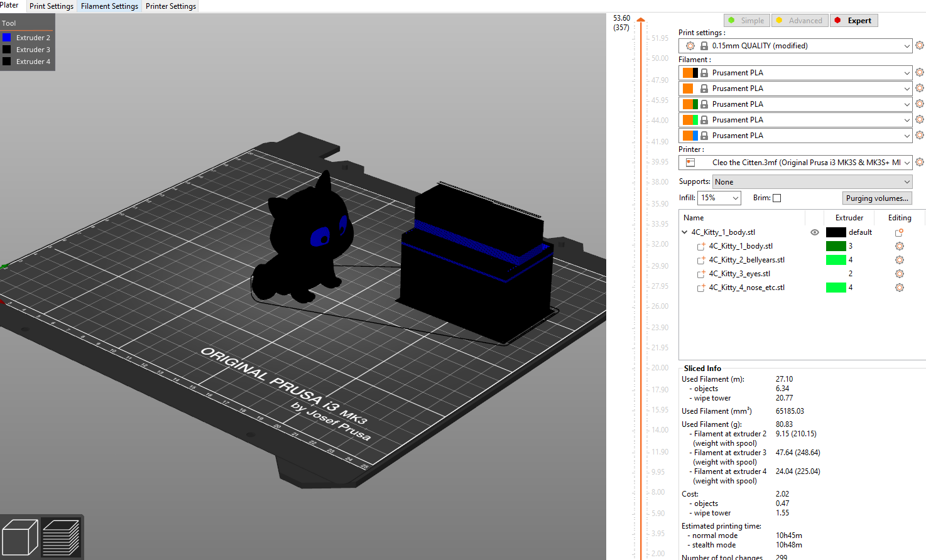Click the Extruder column header
926x560 pixels.
[x=849, y=218]
